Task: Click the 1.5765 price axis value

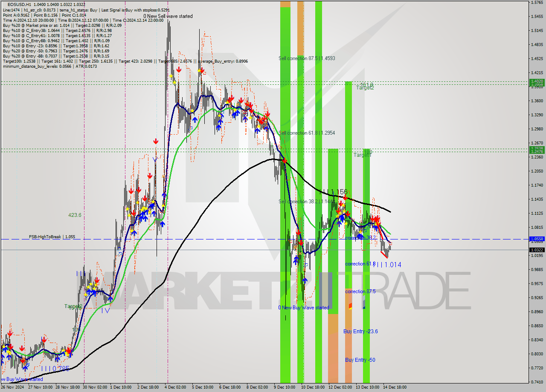Action: pos(537,3)
